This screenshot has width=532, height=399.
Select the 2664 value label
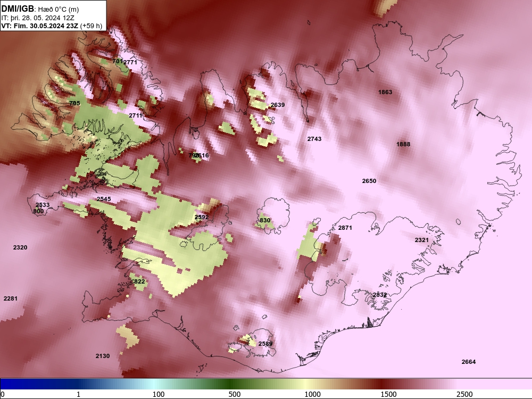pyautogui.click(x=469, y=362)
